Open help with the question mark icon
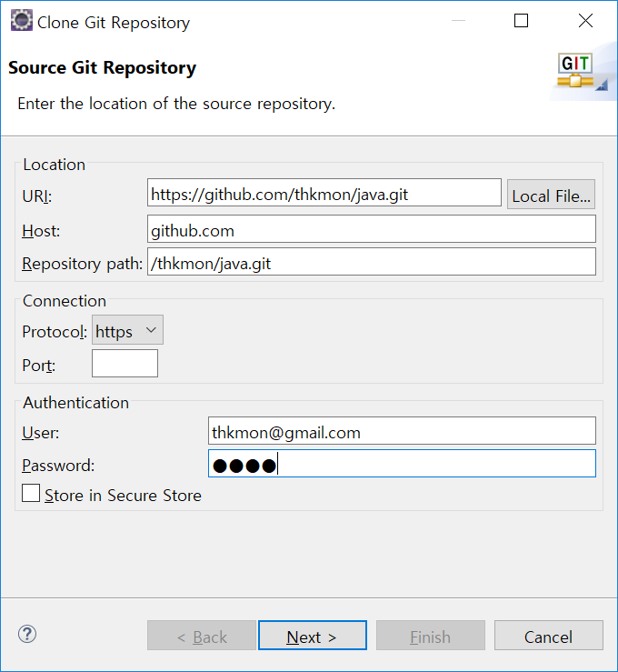Image resolution: width=618 pixels, height=672 pixels. click(x=27, y=635)
